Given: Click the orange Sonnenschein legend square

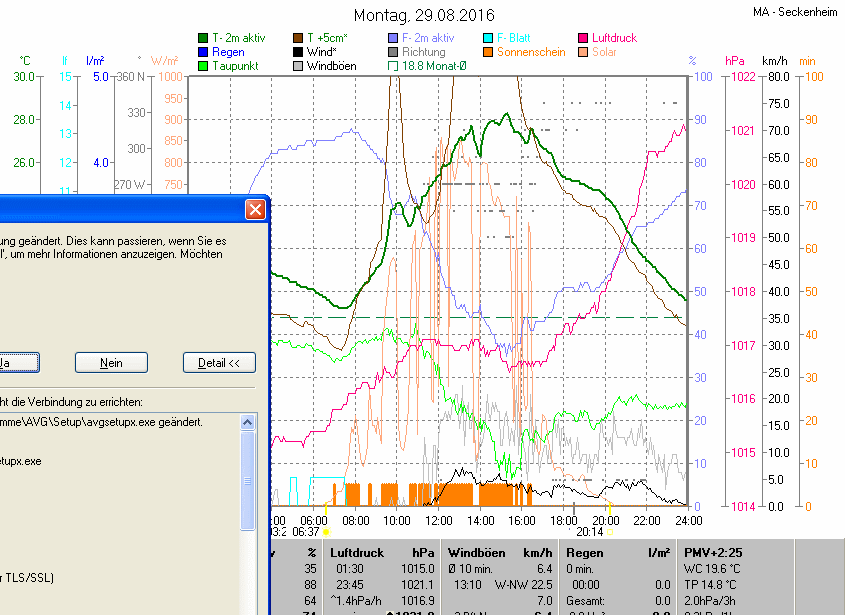Looking at the screenshot, I should pos(488,52).
